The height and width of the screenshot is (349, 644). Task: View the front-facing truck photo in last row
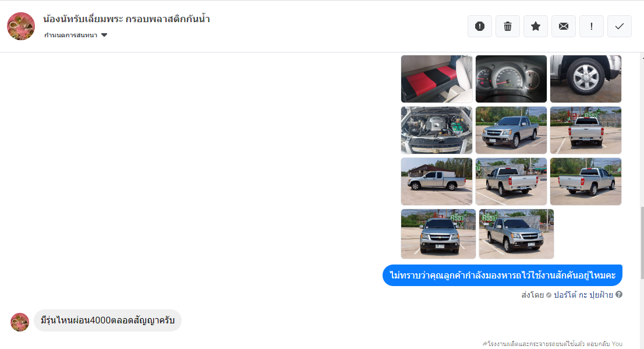tap(438, 234)
